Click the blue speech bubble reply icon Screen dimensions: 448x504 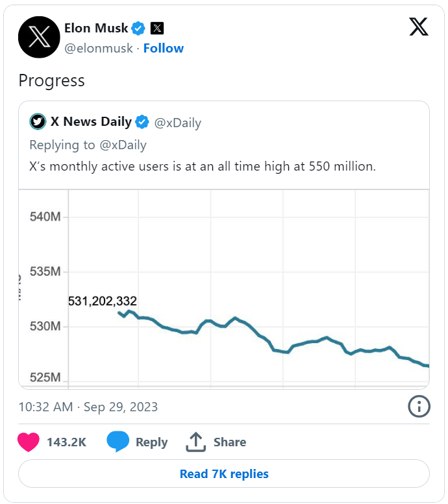click(x=118, y=442)
